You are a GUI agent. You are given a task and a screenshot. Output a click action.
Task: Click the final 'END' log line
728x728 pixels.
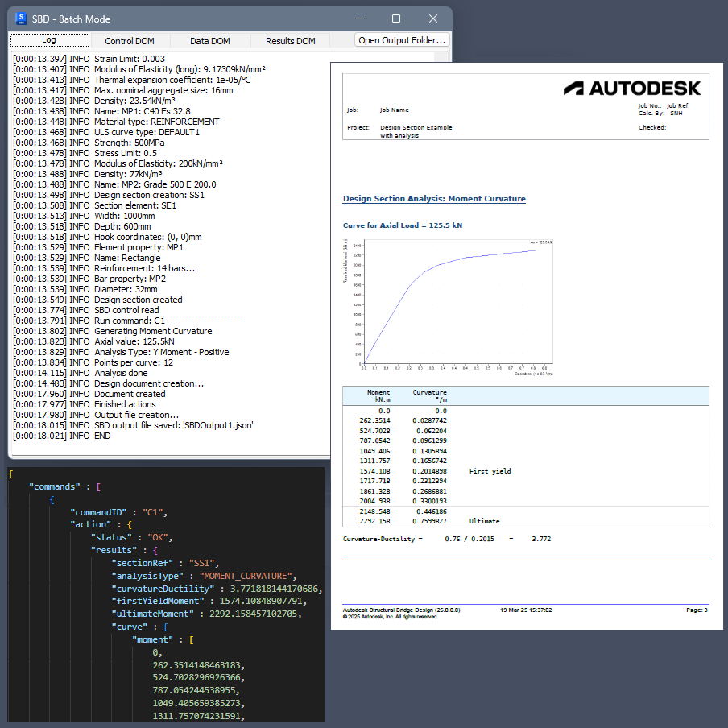click(x=62, y=436)
